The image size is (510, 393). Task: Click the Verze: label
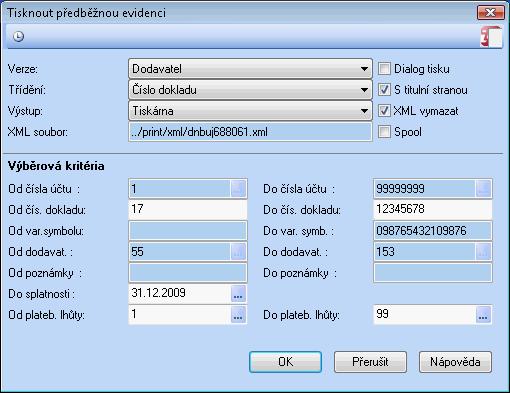pos(23,69)
